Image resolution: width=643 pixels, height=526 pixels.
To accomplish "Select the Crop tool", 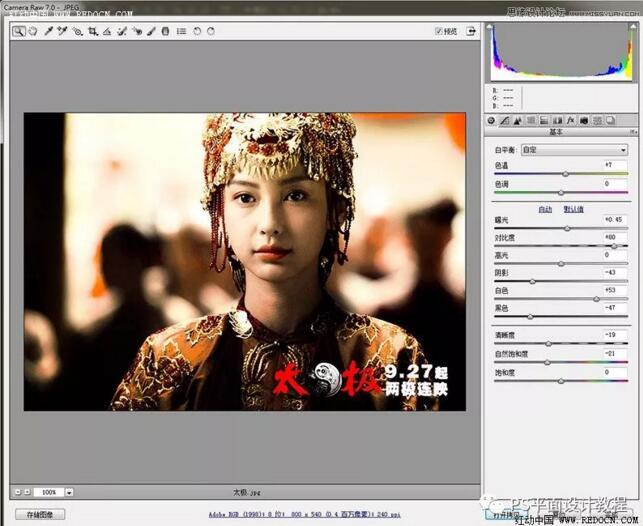I will (x=93, y=31).
